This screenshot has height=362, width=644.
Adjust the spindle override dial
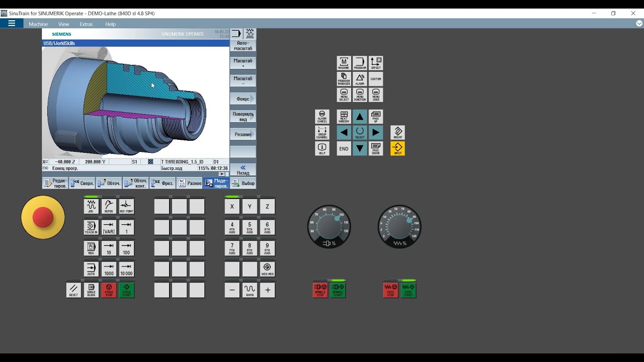tap(329, 227)
